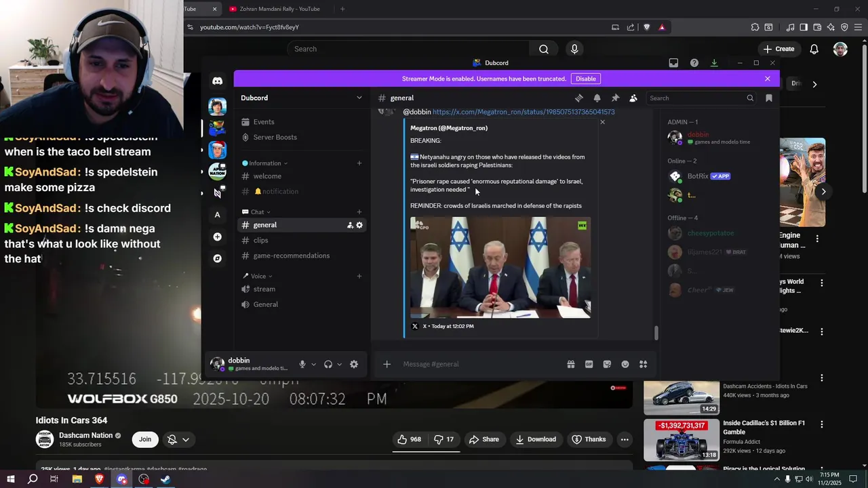Open the gift icon in message bar
This screenshot has width=868, height=488.
(x=571, y=364)
